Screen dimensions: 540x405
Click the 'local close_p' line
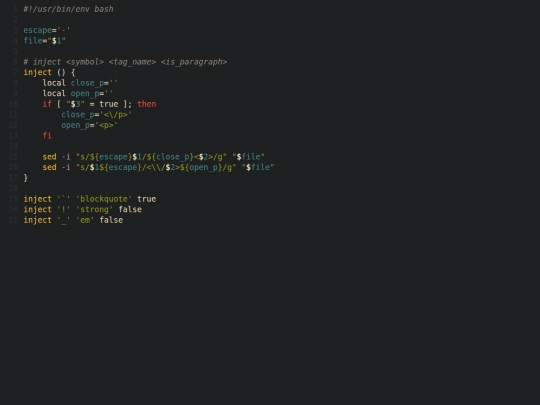[x=80, y=83]
